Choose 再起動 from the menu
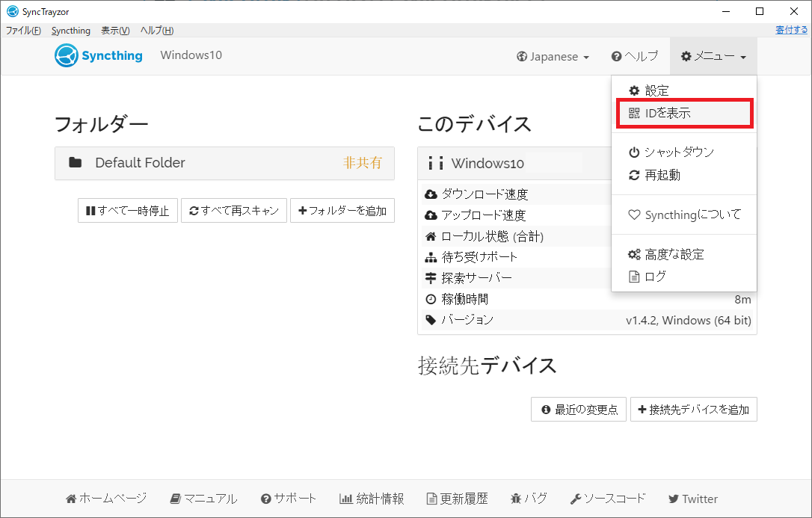Screen dimensions: 812x518 [684, 176]
